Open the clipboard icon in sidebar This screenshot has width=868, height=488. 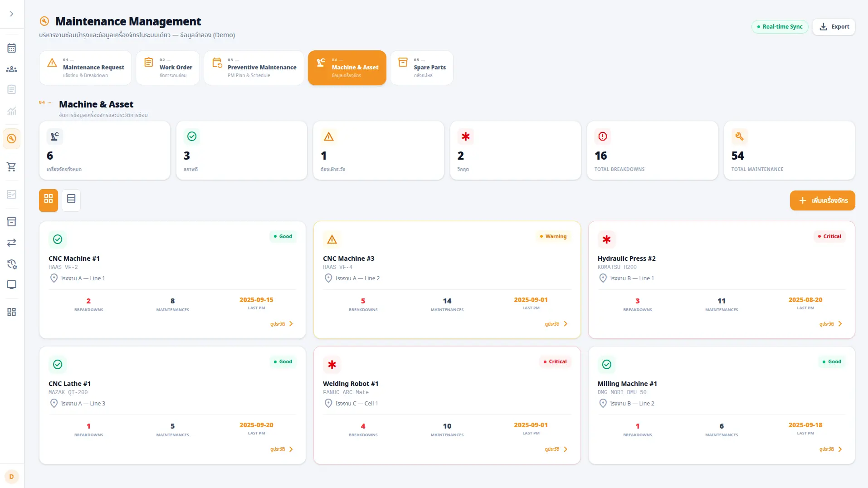(12, 89)
